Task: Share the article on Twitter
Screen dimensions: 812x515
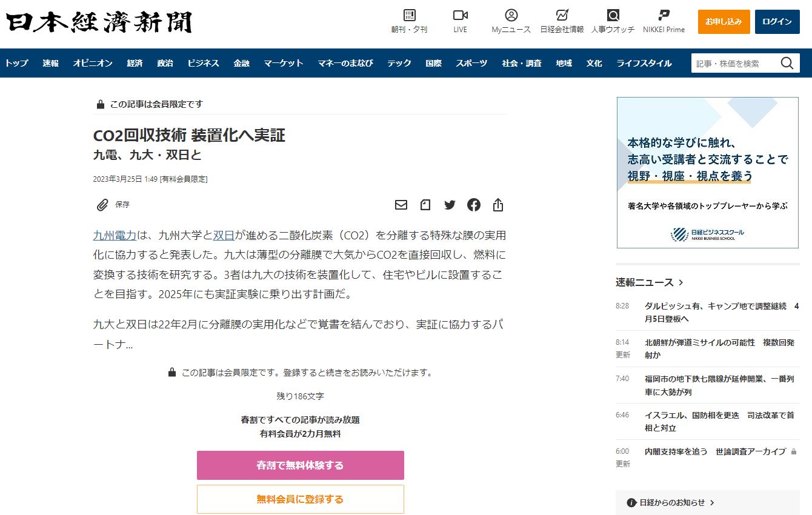Action: click(450, 205)
